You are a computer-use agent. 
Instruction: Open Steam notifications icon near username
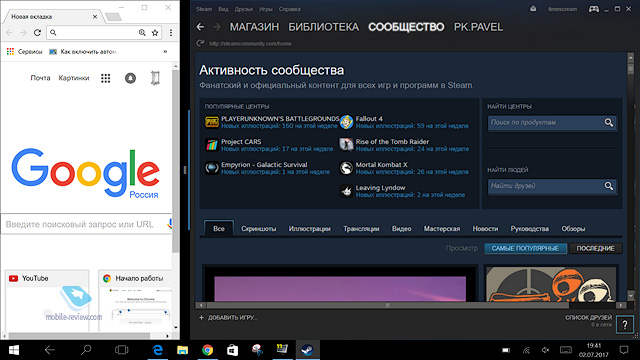(x=533, y=9)
